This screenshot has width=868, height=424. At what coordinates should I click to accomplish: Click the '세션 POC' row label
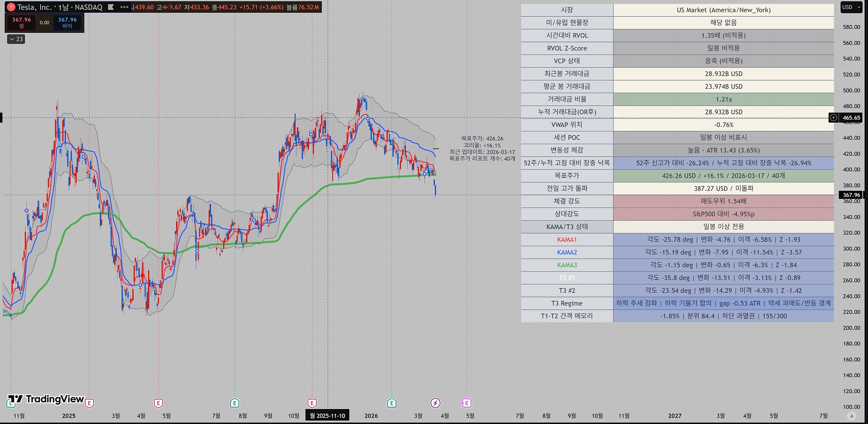567,137
